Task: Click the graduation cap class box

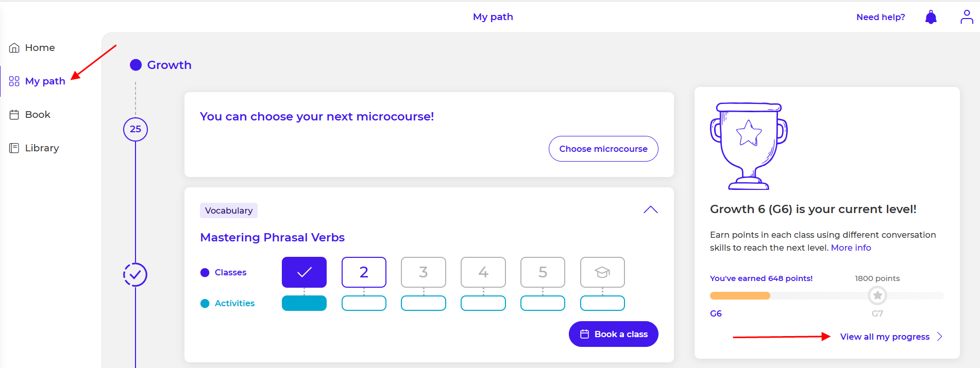Action: pyautogui.click(x=602, y=272)
